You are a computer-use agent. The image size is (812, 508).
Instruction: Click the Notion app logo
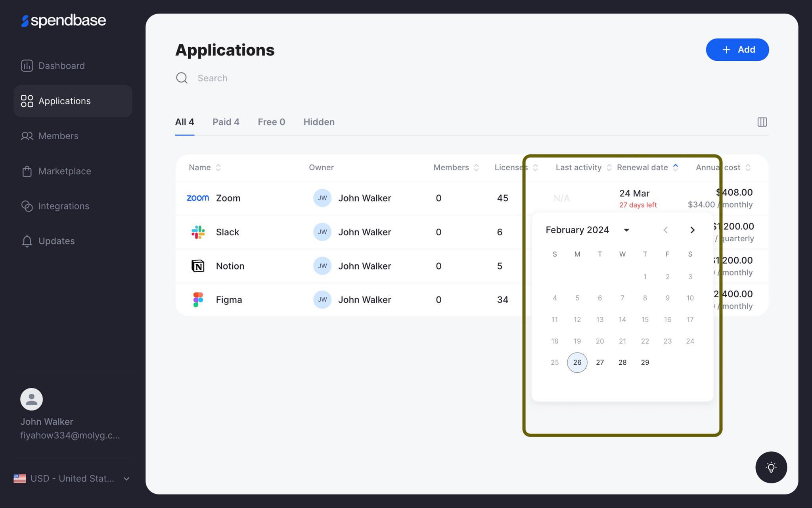click(198, 266)
